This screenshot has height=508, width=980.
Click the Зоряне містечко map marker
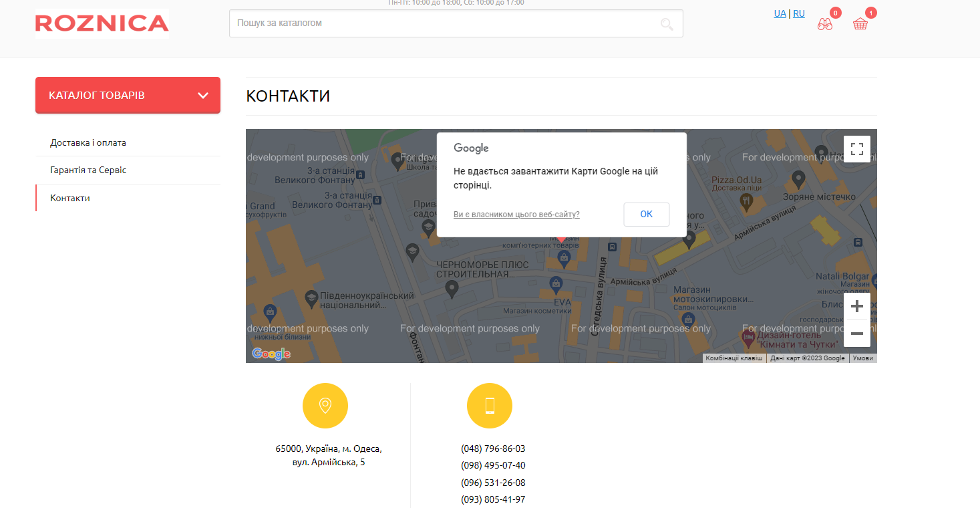coord(798,179)
